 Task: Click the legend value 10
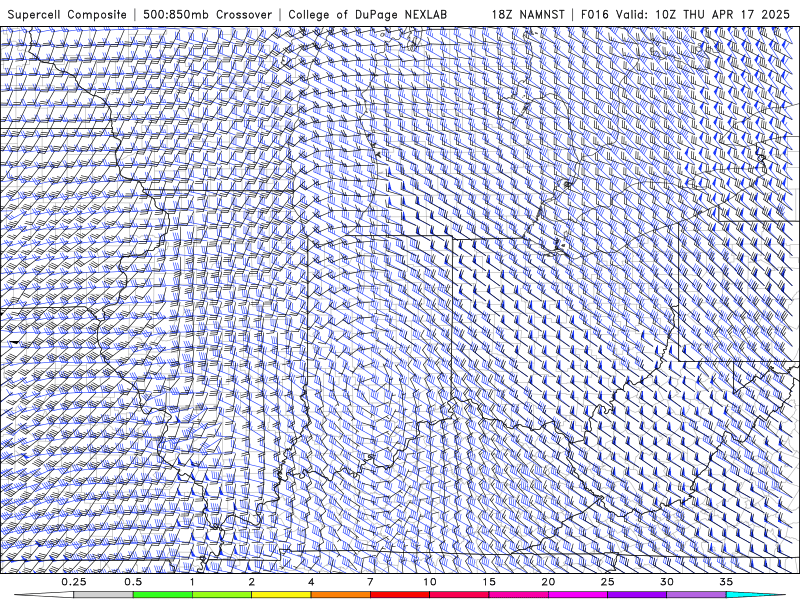[430, 582]
